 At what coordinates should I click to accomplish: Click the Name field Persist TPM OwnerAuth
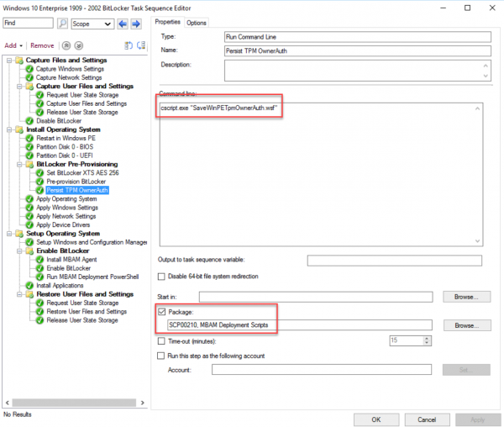click(358, 50)
